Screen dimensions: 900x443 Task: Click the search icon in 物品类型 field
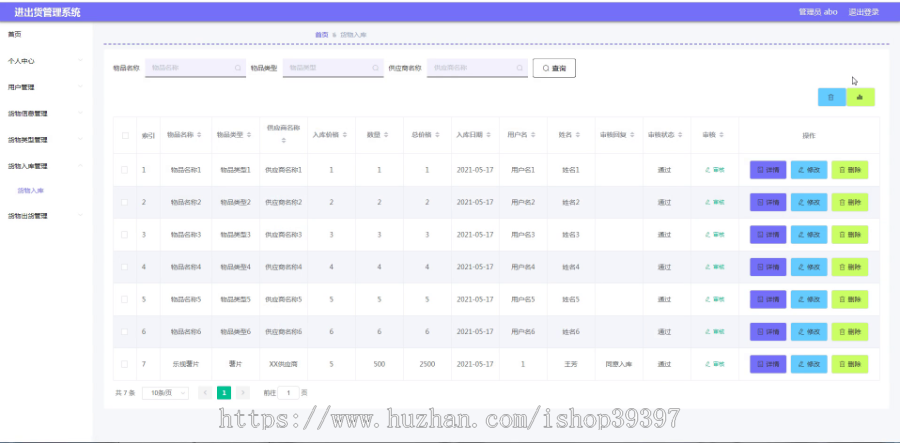pos(375,68)
